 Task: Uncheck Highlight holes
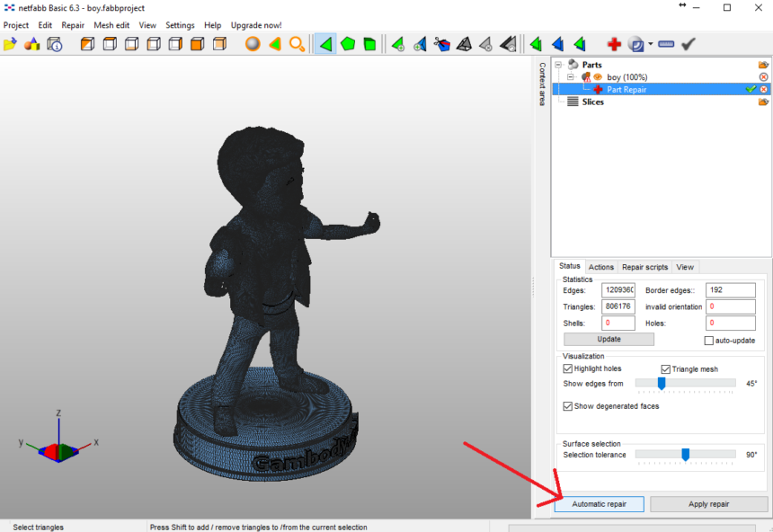point(568,368)
